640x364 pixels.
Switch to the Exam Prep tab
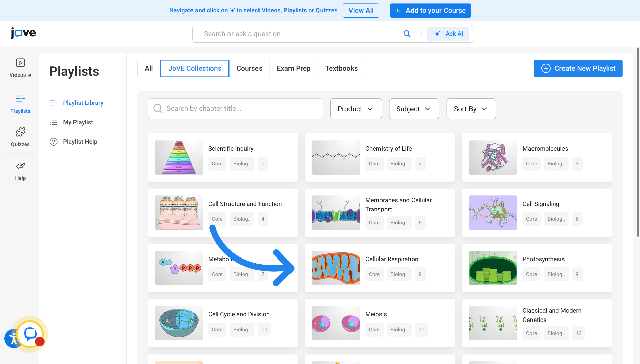pos(294,68)
